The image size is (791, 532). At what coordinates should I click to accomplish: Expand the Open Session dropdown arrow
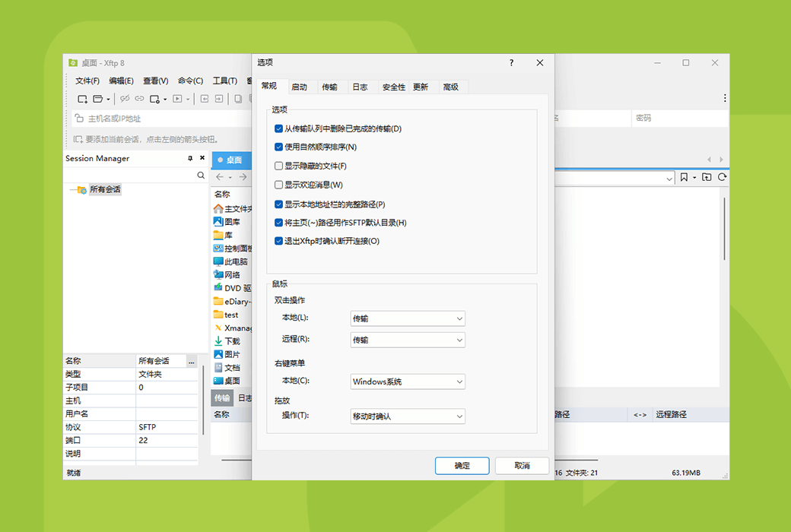tap(108, 100)
